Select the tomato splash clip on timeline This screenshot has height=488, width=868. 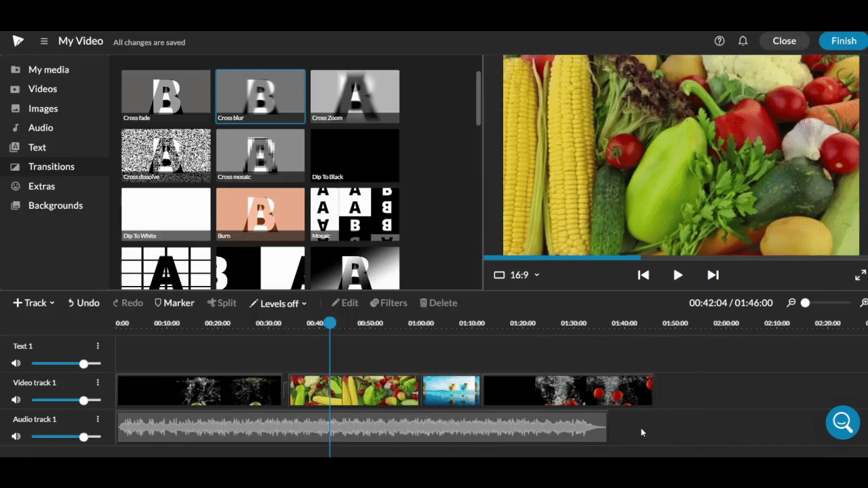[568, 391]
